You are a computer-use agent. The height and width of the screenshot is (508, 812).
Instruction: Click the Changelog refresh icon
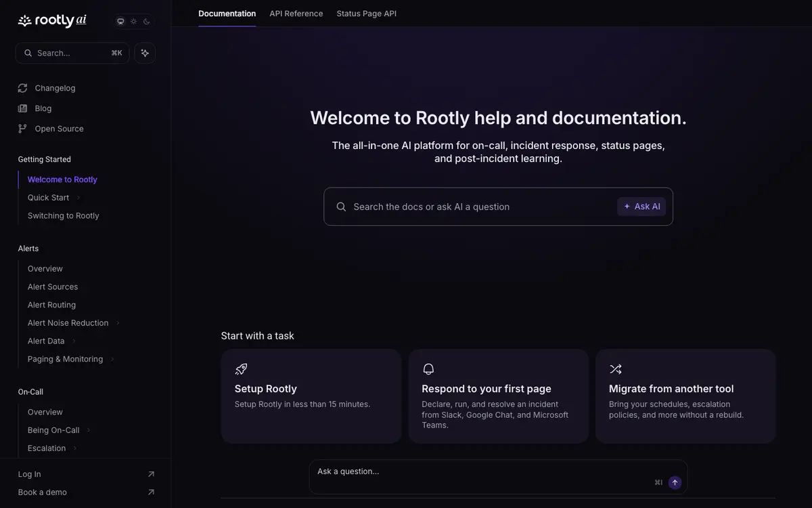pos(23,88)
